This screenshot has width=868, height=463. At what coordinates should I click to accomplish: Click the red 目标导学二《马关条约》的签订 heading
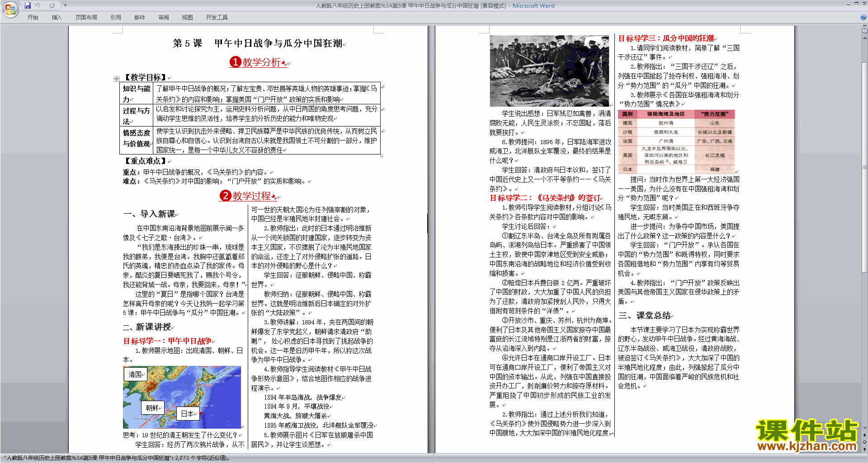pos(545,198)
